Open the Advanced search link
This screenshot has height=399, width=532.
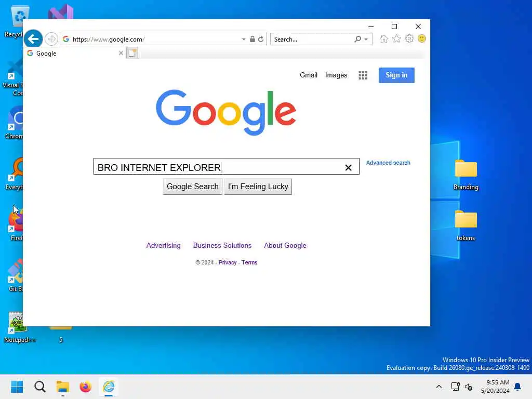[x=388, y=163]
